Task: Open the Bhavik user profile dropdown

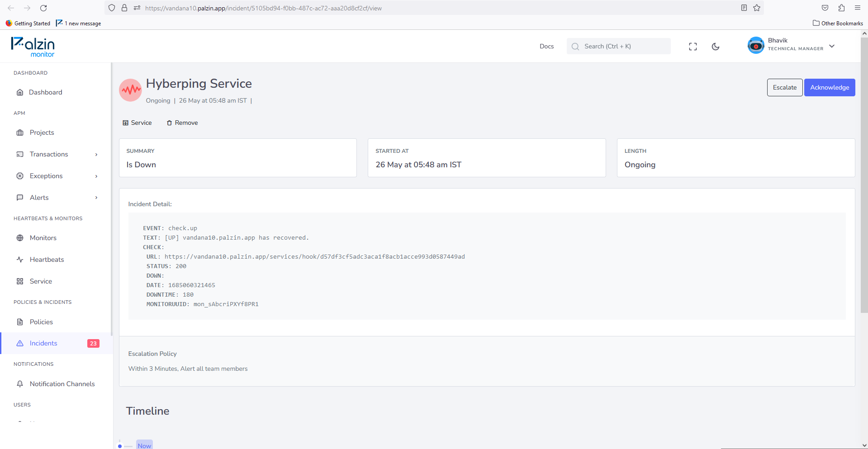Action: tap(791, 46)
